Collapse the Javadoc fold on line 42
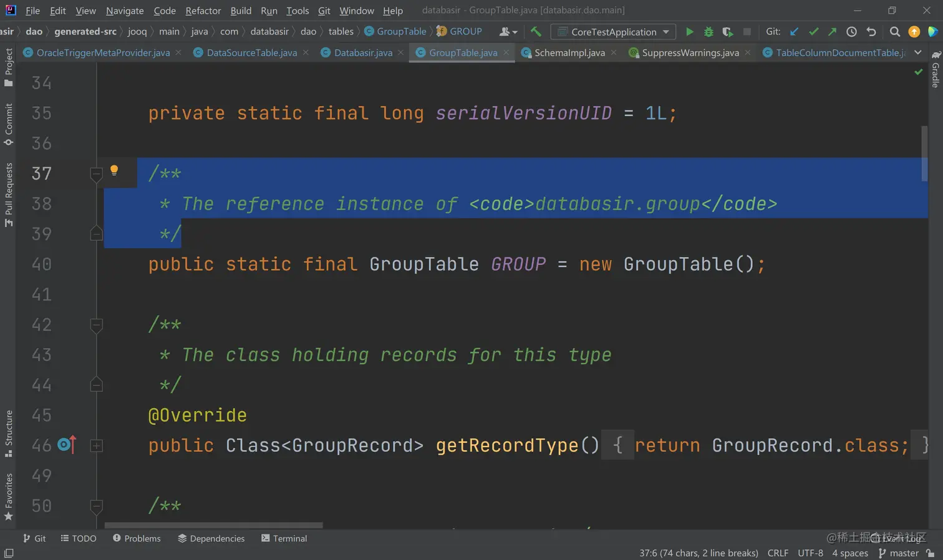Screen dimensions: 943x560 96,324
